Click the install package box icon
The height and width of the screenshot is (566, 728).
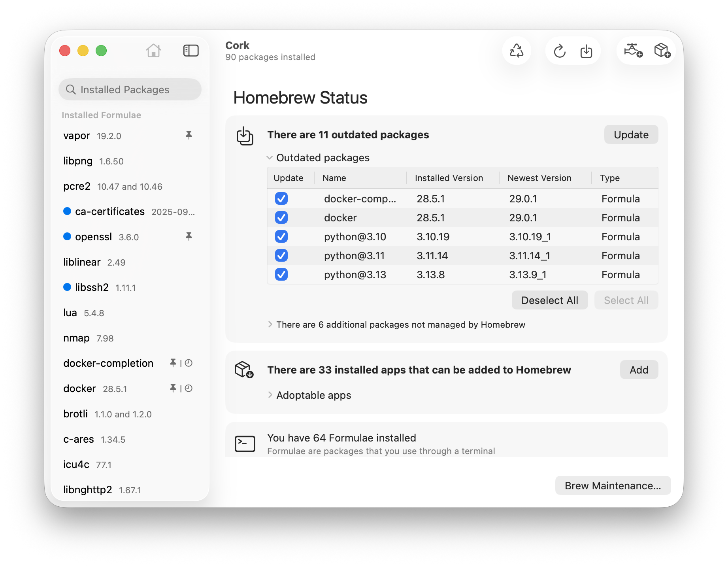[662, 51]
